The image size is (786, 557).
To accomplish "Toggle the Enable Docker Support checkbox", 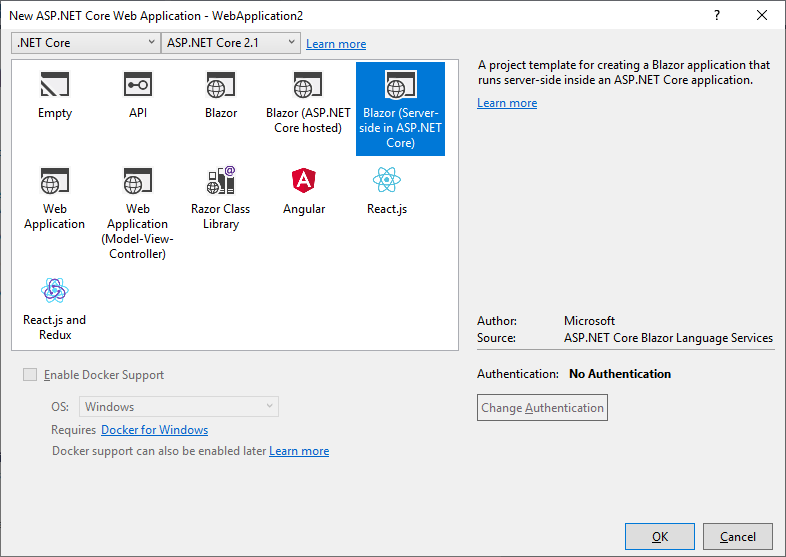I will pos(30,375).
